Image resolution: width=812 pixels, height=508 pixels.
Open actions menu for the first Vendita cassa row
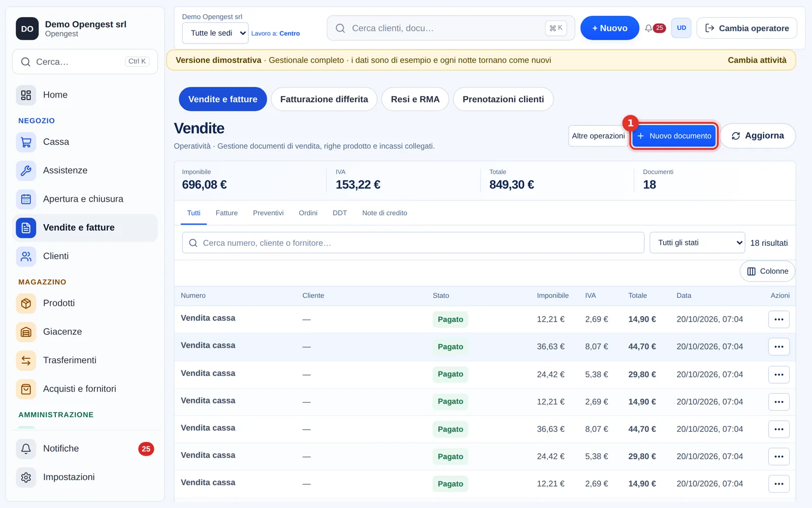tap(779, 320)
